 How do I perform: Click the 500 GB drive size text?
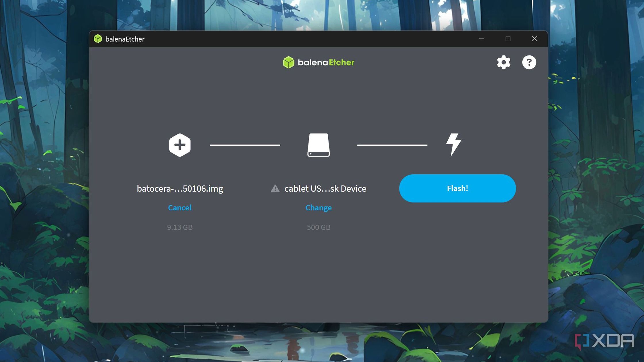[x=319, y=227]
